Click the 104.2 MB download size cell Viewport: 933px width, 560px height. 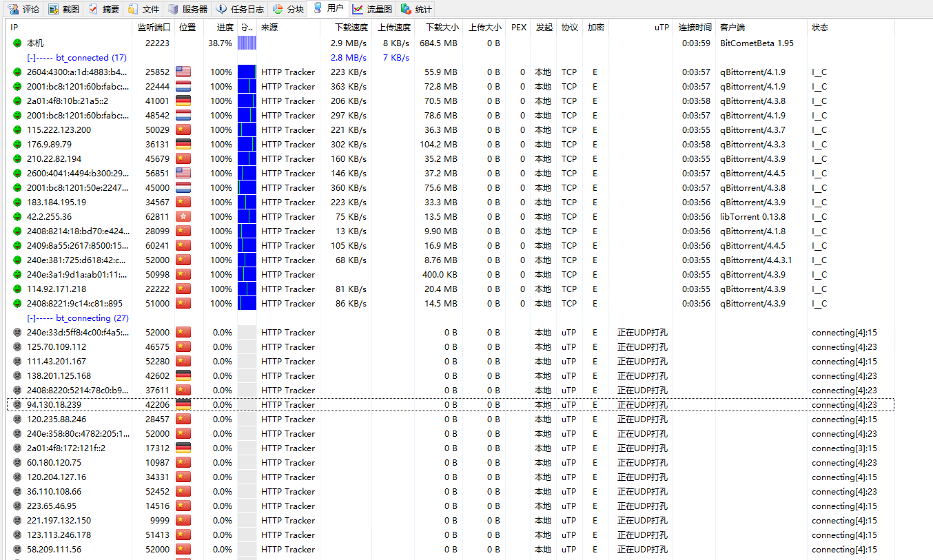click(438, 145)
